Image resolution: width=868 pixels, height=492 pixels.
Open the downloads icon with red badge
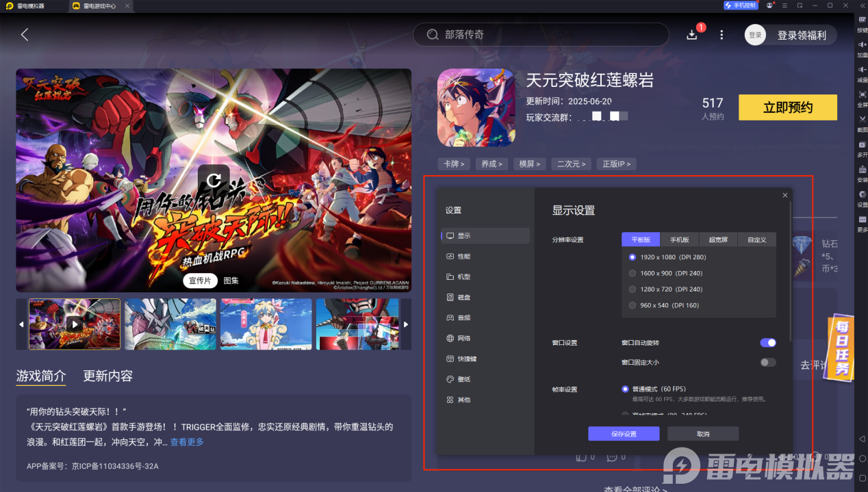(x=693, y=34)
